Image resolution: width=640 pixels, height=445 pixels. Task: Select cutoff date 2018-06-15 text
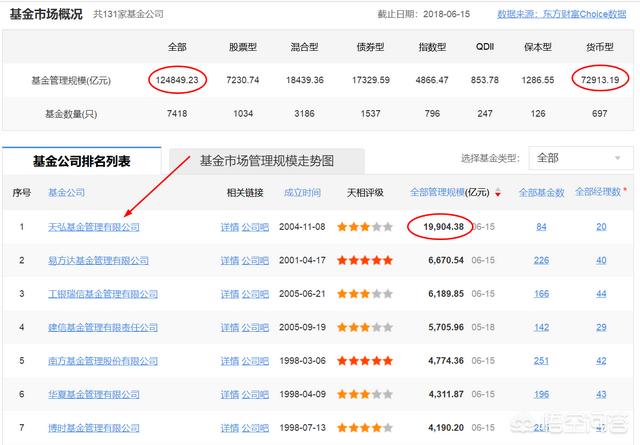coord(447,14)
